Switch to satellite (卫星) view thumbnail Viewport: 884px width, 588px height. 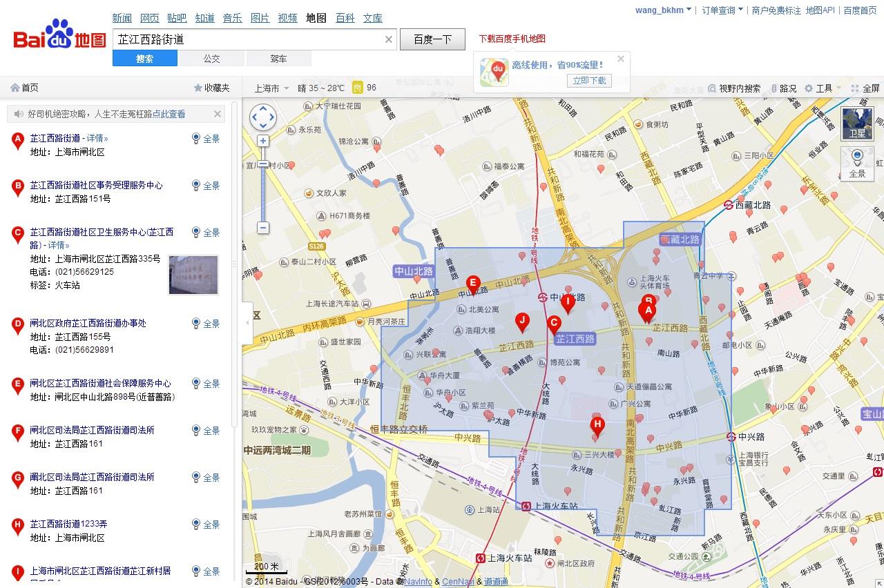click(858, 124)
